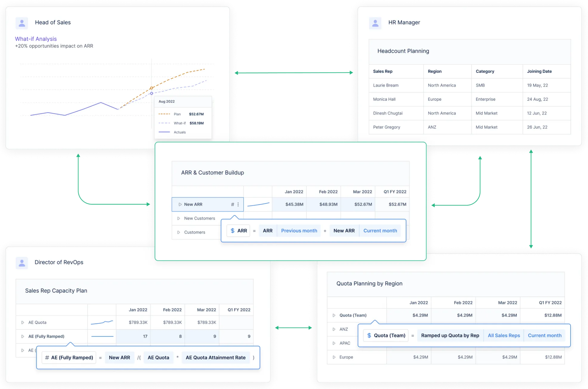588x389 pixels.
Task: Click Current month in the Quota formula
Action: point(544,335)
